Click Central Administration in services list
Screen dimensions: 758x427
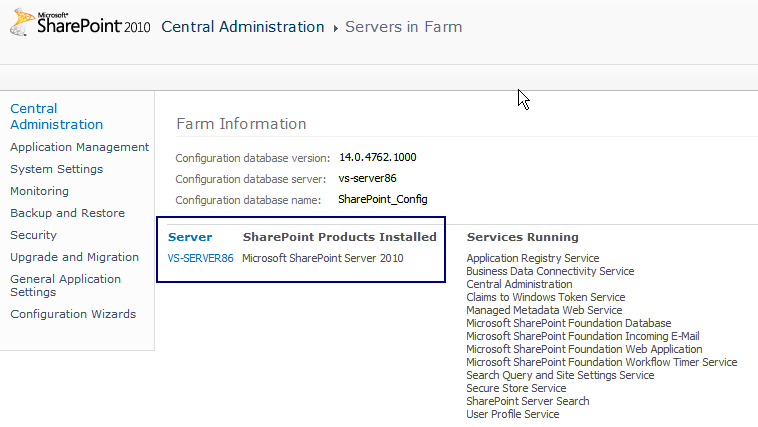[519, 284]
